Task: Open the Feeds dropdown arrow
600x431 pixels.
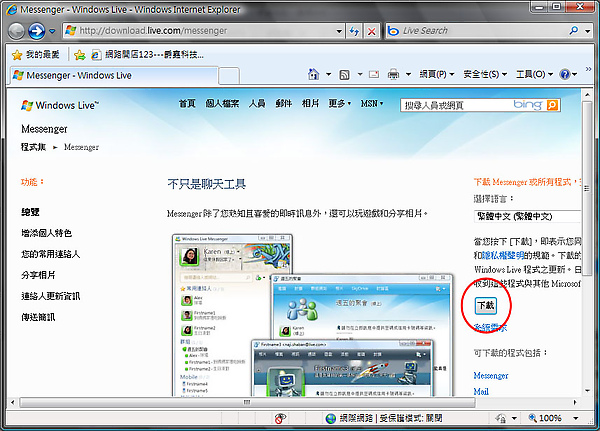Action: click(x=360, y=74)
